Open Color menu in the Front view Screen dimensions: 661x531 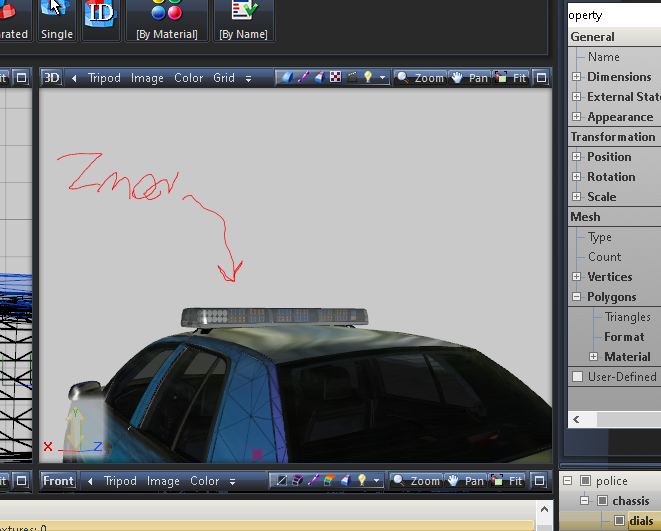click(204, 481)
